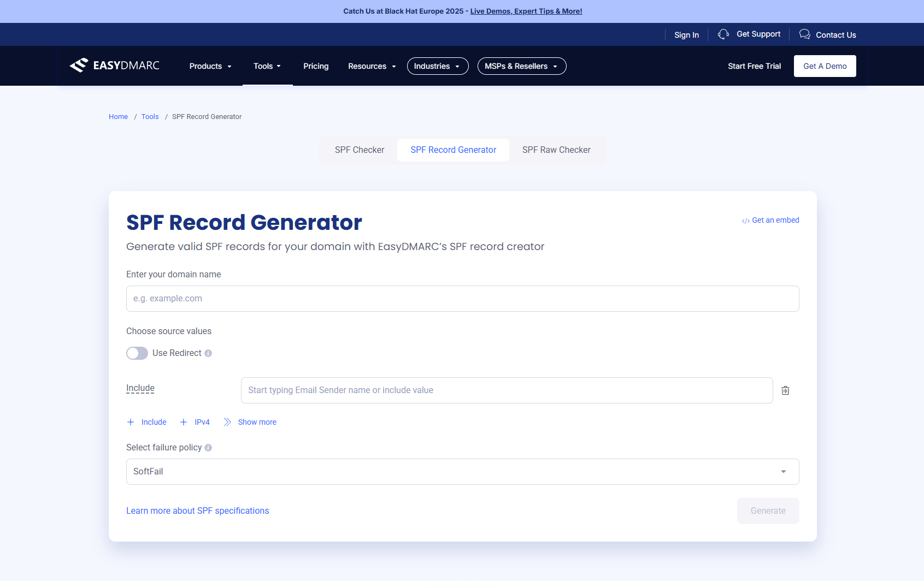Open Get an embed via code icon
Screen dimensions: 924x588
745,221
